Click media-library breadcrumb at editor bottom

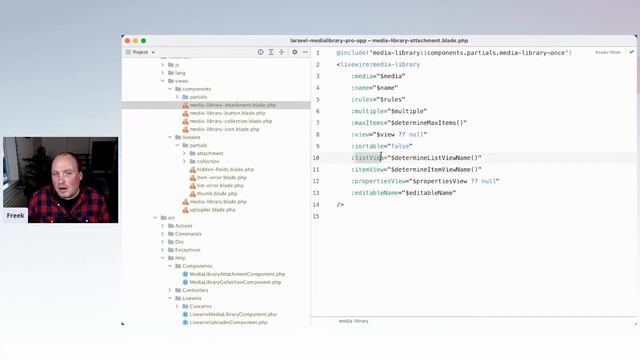click(x=353, y=321)
